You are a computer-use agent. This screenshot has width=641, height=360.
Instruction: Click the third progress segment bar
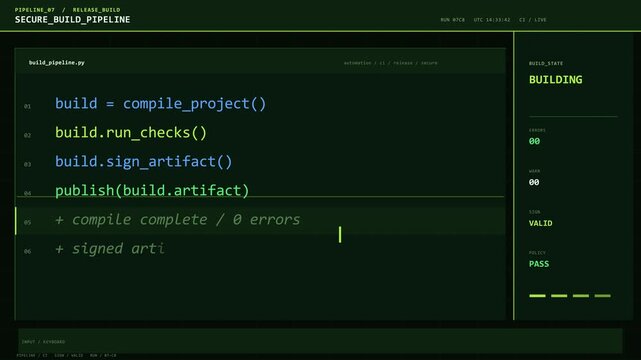point(580,295)
